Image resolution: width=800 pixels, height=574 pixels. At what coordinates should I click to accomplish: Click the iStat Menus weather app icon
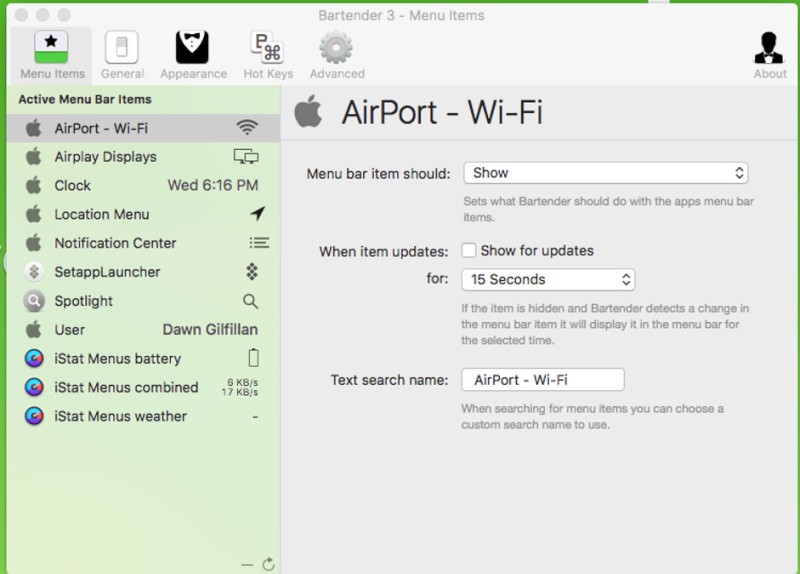pos(34,416)
